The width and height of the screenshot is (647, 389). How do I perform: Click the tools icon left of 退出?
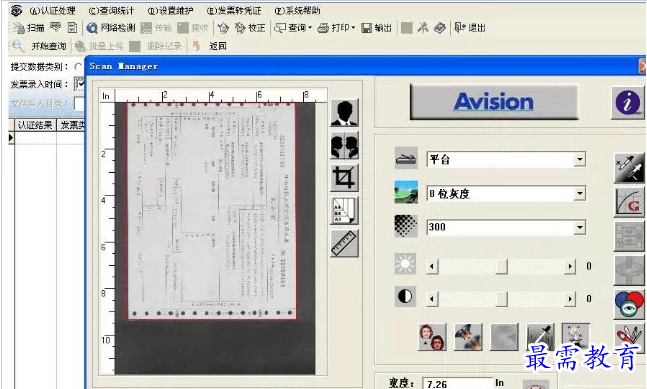(423, 28)
